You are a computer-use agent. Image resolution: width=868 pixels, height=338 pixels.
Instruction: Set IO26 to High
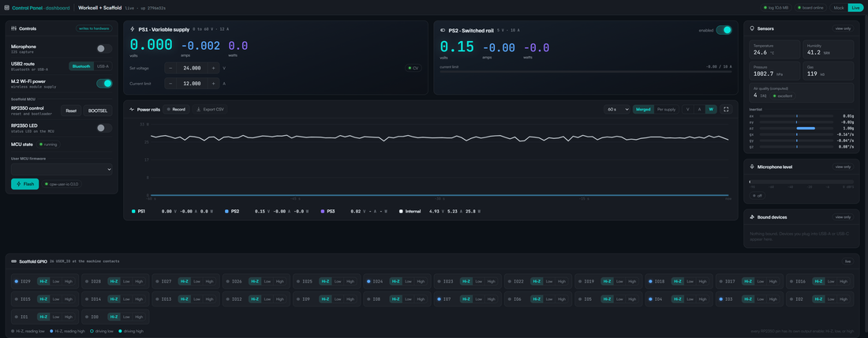279,281
